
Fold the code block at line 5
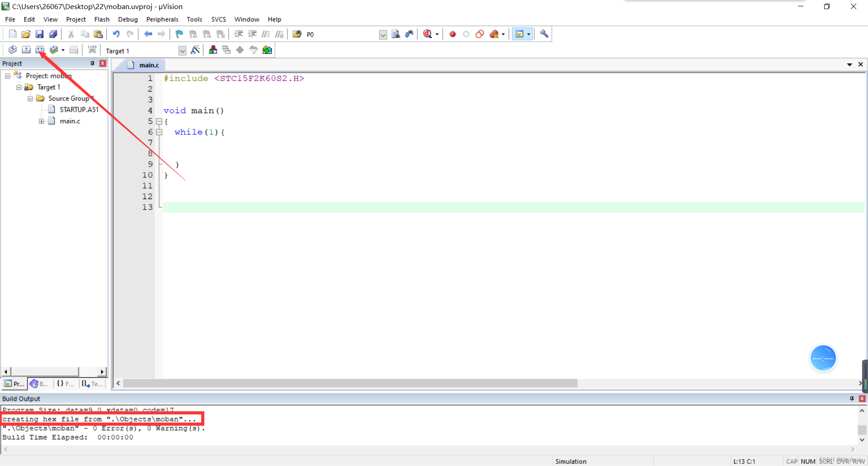coord(159,122)
